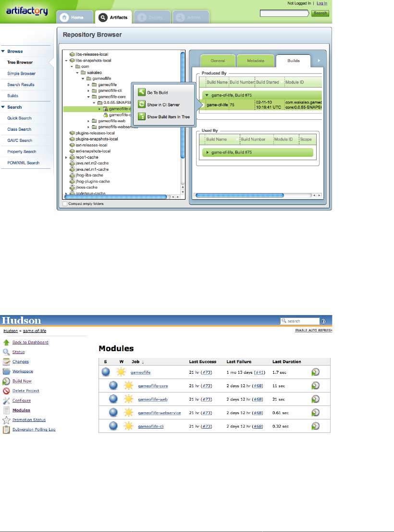
Task: Click the sunny weather icon of gameoflife-web
Action: (128, 399)
